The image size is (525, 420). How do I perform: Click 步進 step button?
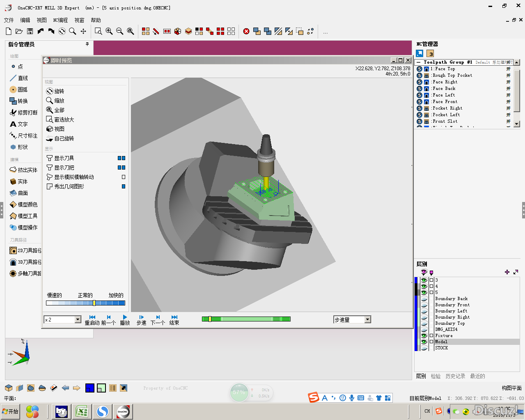(x=141, y=320)
